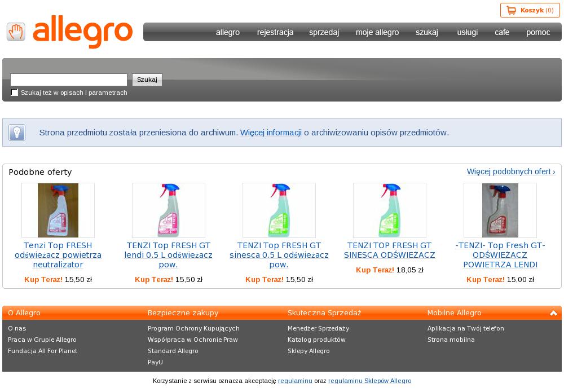The height and width of the screenshot is (392, 564).
Task: Click the lightbulb info icon
Action: pos(17,133)
